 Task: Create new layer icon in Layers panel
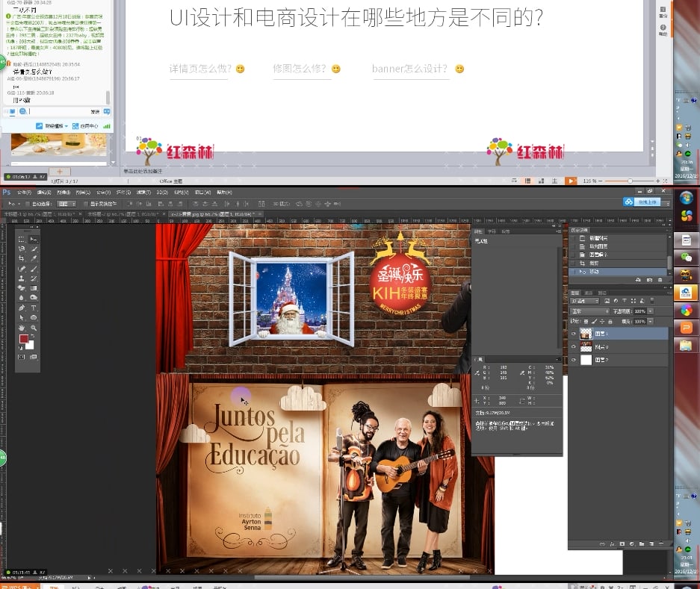point(651,544)
